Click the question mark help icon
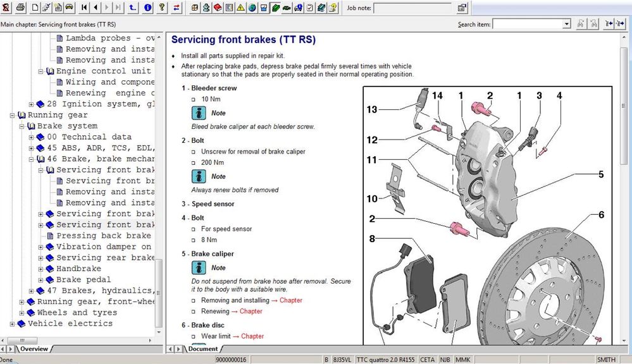The height and width of the screenshot is (364, 632). pos(162,7)
